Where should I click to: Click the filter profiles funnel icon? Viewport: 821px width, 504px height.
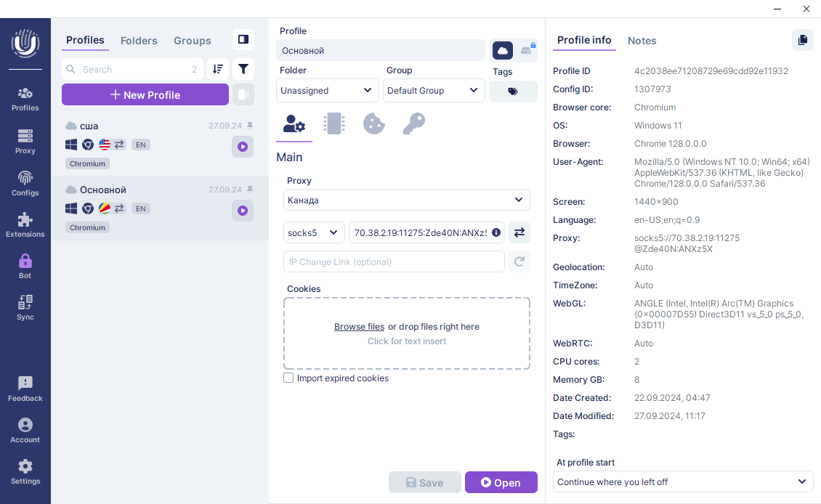[x=243, y=69]
